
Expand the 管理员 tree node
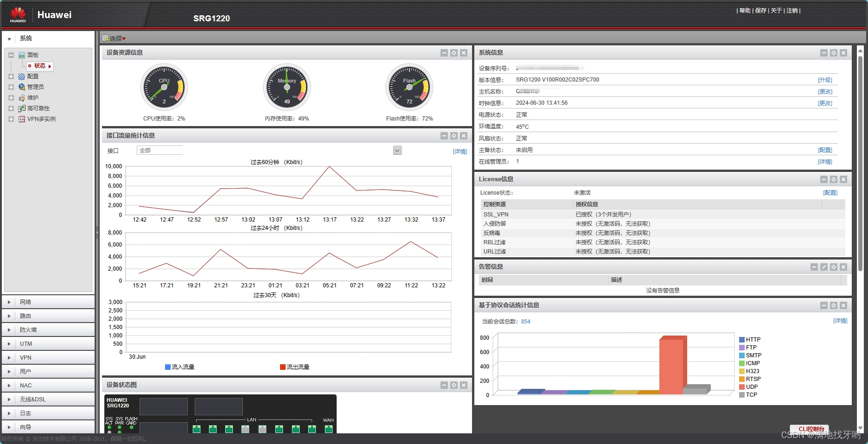click(11, 87)
